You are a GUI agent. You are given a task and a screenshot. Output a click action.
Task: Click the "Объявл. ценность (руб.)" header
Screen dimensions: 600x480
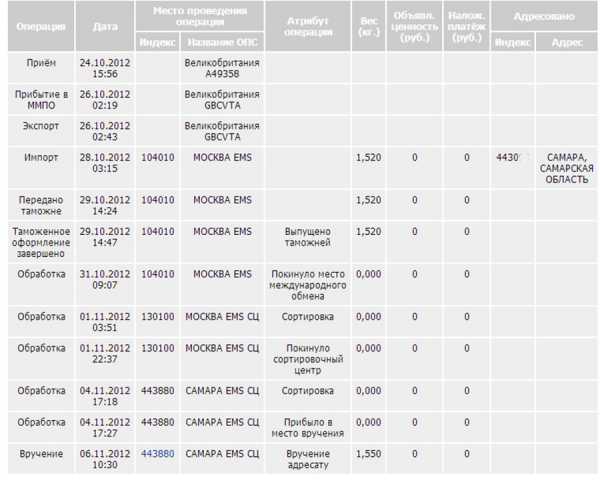(414, 27)
